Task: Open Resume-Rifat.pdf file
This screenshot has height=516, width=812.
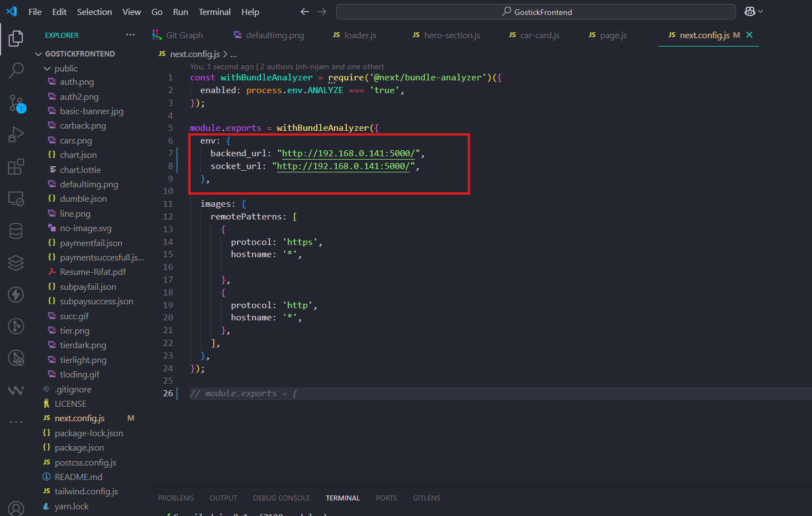Action: 92,272
